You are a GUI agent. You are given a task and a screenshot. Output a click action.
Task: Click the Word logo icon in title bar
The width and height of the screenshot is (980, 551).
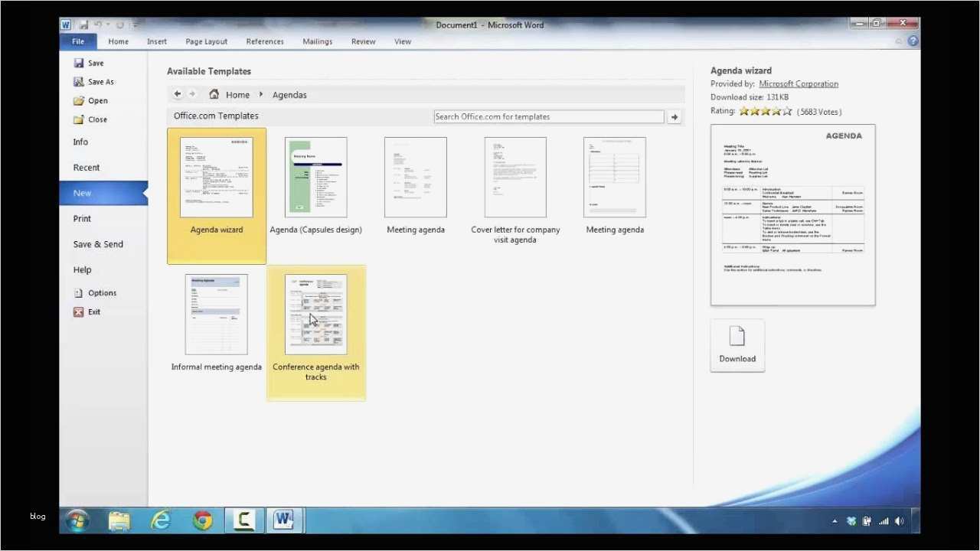pyautogui.click(x=66, y=24)
